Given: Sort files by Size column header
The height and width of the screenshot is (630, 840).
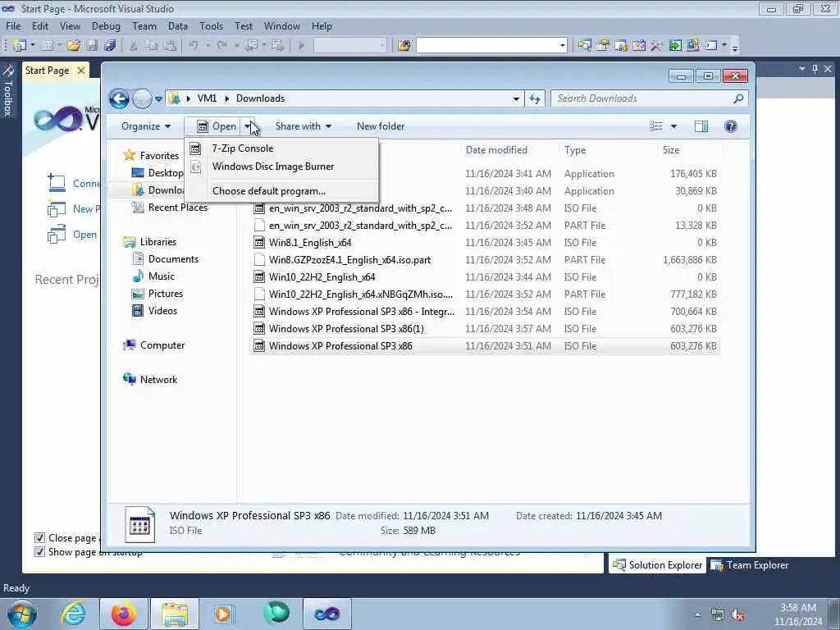Looking at the screenshot, I should (671, 150).
